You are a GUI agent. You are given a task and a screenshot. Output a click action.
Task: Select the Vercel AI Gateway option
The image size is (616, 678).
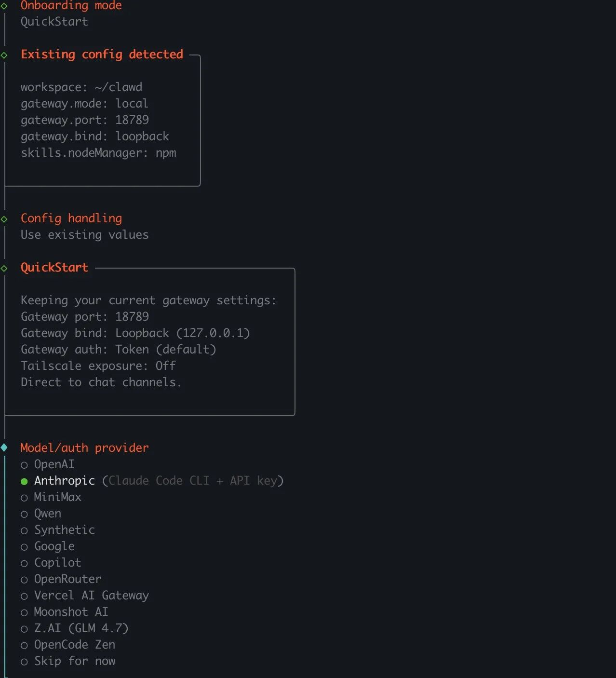tap(91, 596)
